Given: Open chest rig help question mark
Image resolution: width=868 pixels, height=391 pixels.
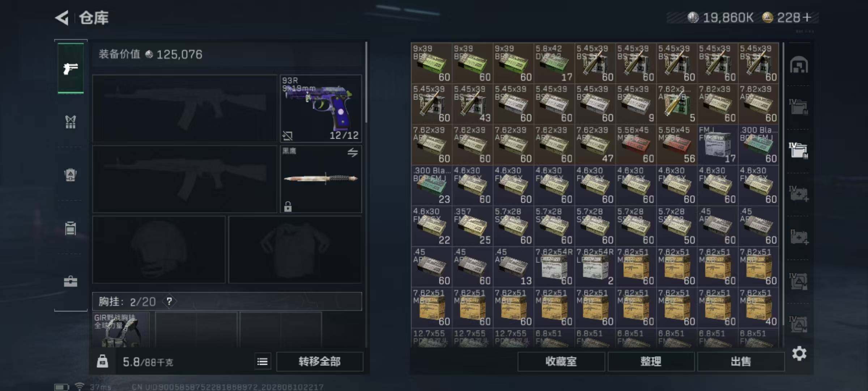Looking at the screenshot, I should pyautogui.click(x=169, y=301).
